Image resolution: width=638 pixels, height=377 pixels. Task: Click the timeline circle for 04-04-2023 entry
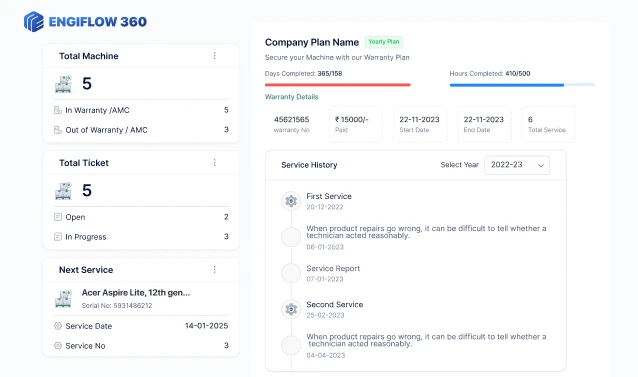291,345
